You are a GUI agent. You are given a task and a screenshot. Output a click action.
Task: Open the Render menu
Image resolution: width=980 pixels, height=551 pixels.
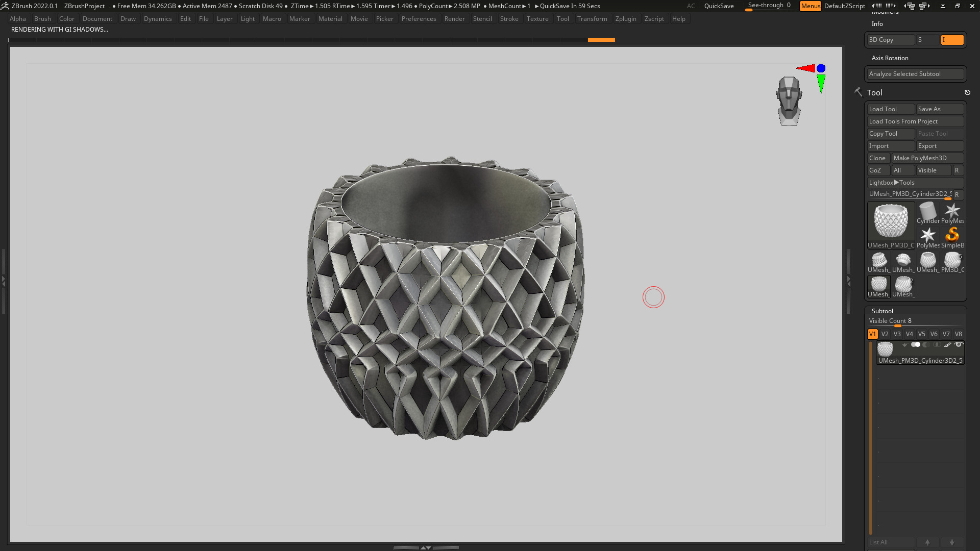point(454,19)
